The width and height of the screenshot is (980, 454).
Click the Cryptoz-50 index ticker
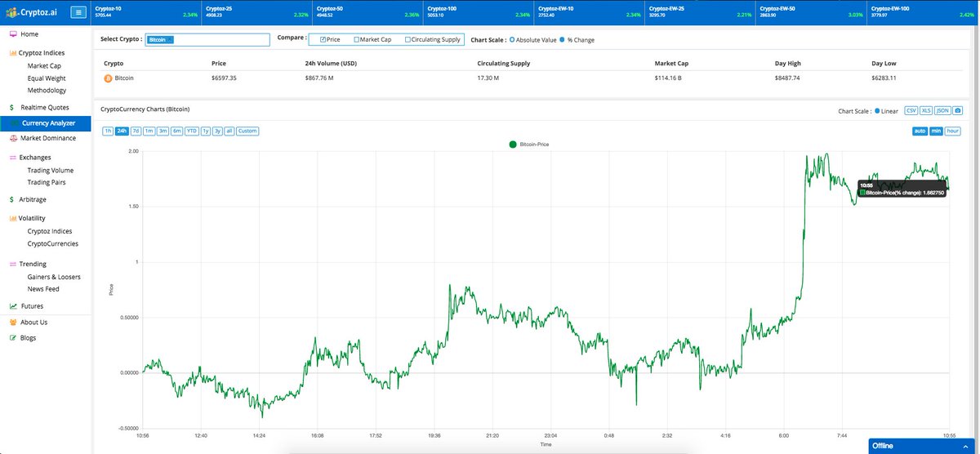coord(367,11)
